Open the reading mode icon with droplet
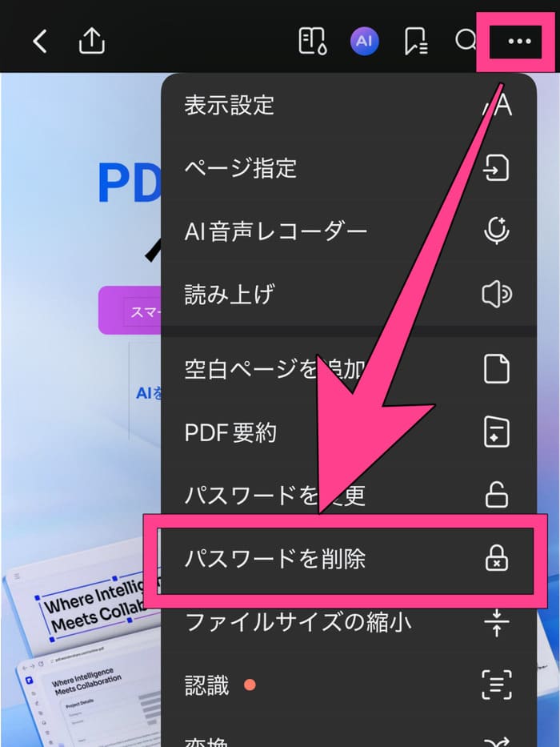Viewport: 560px width, 747px height. point(312,41)
